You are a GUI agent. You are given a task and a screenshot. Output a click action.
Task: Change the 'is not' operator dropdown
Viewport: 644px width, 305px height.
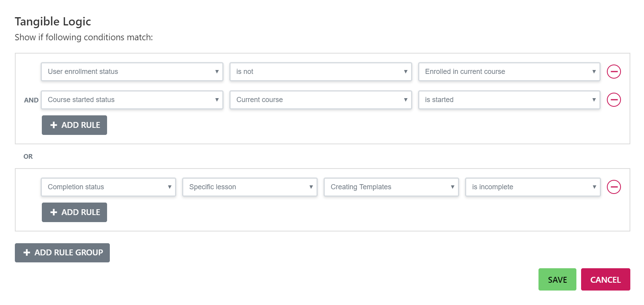coord(320,72)
